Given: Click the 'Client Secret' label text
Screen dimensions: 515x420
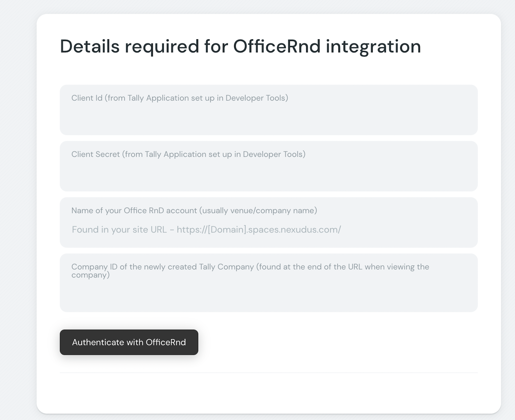Looking at the screenshot, I should tap(96, 154).
